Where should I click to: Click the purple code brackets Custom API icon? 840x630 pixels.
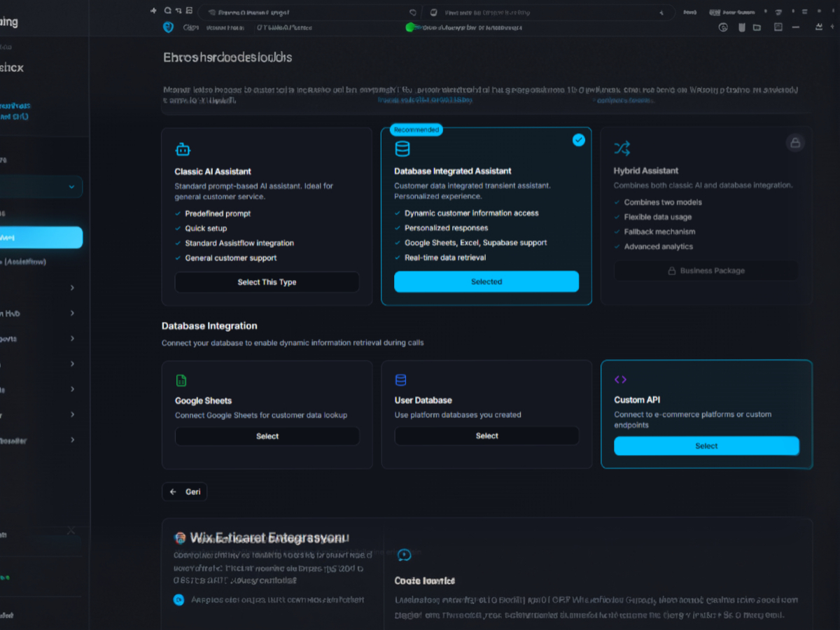pyautogui.click(x=620, y=379)
